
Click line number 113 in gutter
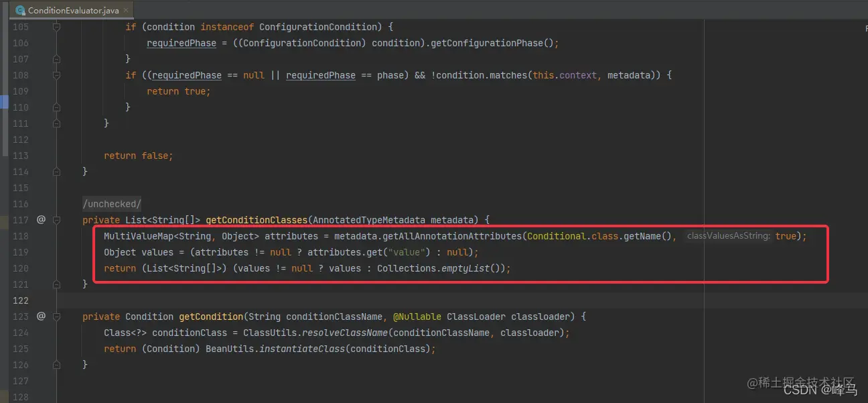pyautogui.click(x=21, y=156)
